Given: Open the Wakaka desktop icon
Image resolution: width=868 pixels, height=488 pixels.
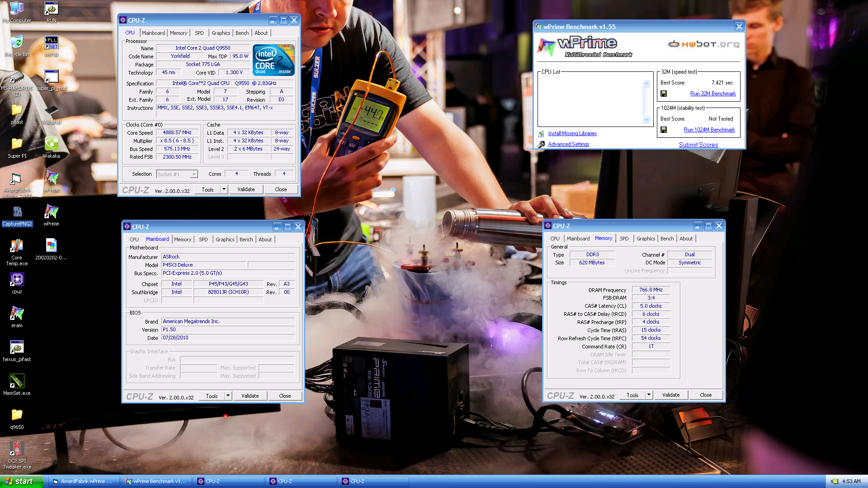Looking at the screenshot, I should [x=51, y=148].
